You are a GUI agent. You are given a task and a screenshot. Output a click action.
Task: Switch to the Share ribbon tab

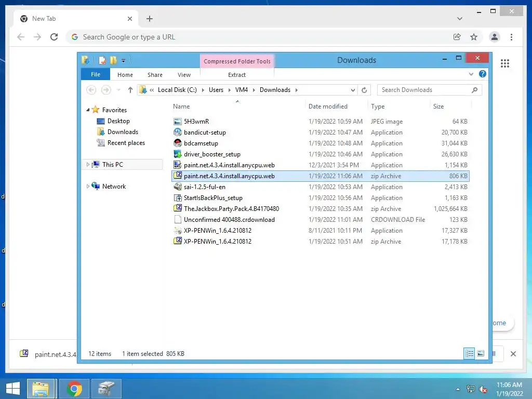click(x=155, y=75)
